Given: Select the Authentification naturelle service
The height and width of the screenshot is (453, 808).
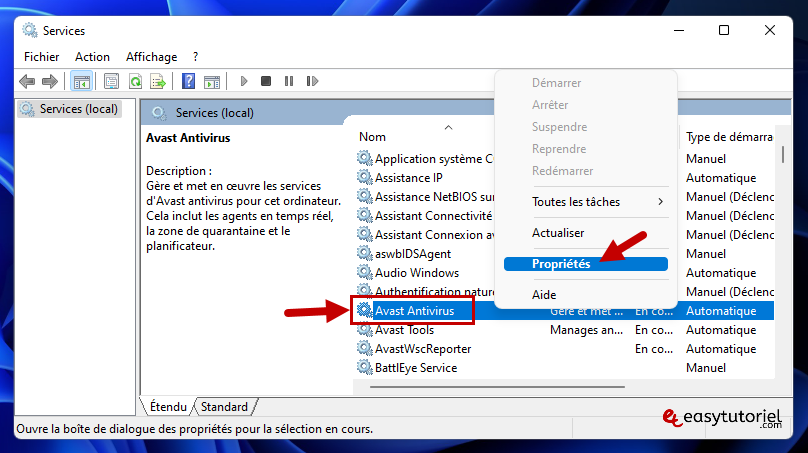Looking at the screenshot, I should coord(434,292).
